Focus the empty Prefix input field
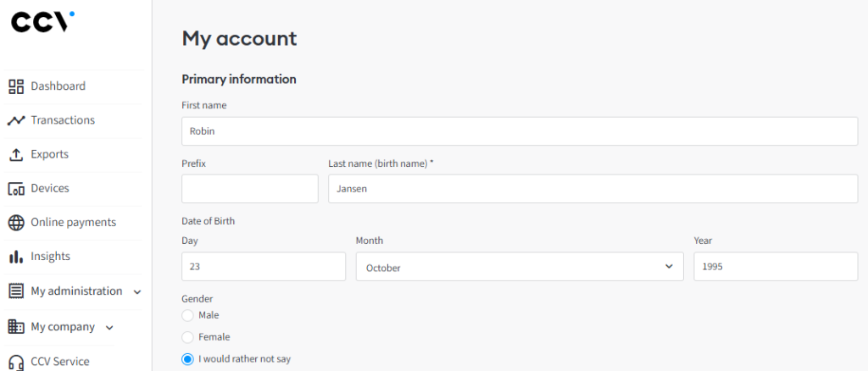Screen dimensions: 868x371 [250, 189]
